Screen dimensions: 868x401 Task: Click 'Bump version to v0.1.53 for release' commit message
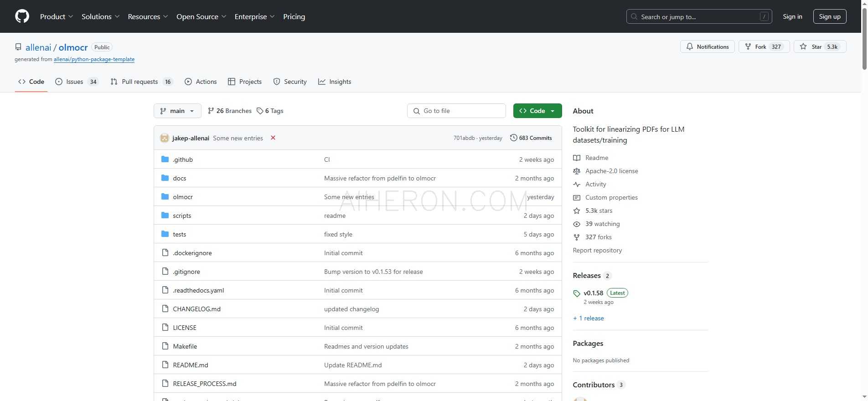[373, 272]
